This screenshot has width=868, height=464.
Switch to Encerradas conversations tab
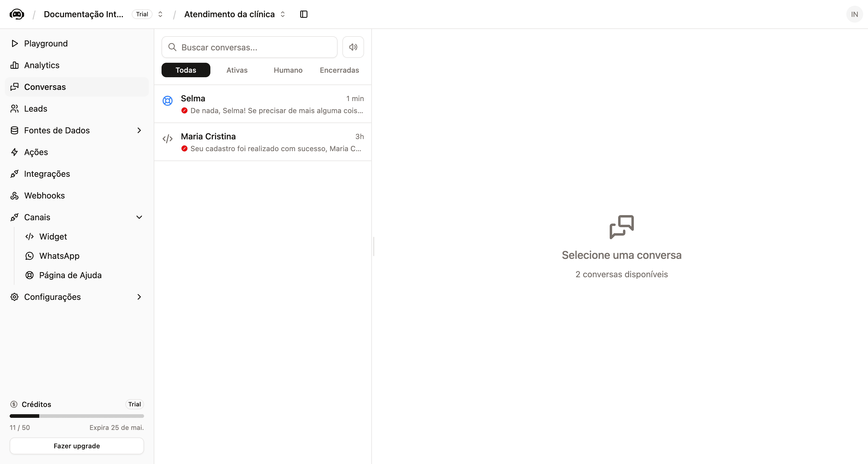tap(339, 70)
